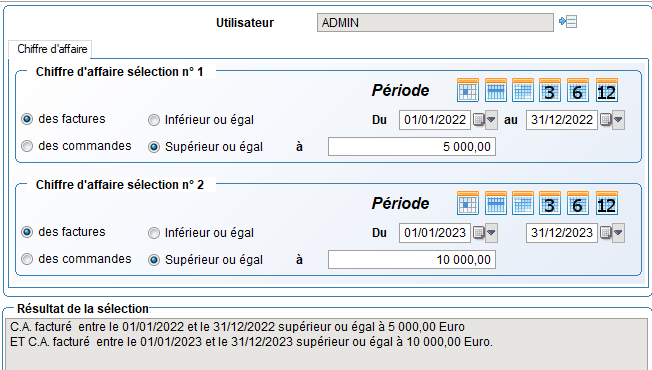Select the 3-month period icon in selection 1
Image resolution: width=652 pixels, height=370 pixels.
(x=549, y=90)
